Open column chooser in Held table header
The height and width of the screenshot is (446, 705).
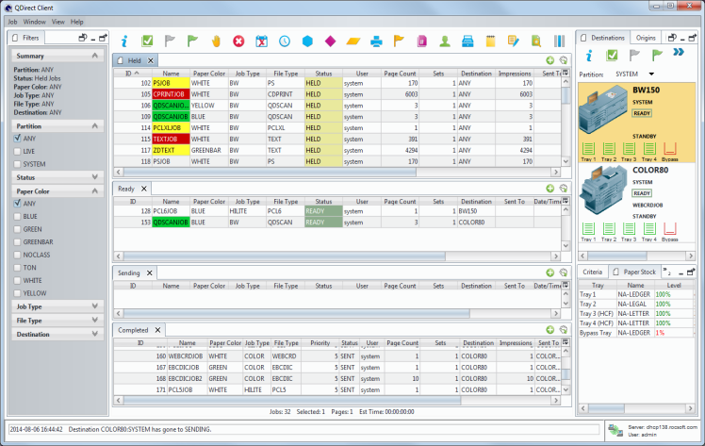point(566,73)
